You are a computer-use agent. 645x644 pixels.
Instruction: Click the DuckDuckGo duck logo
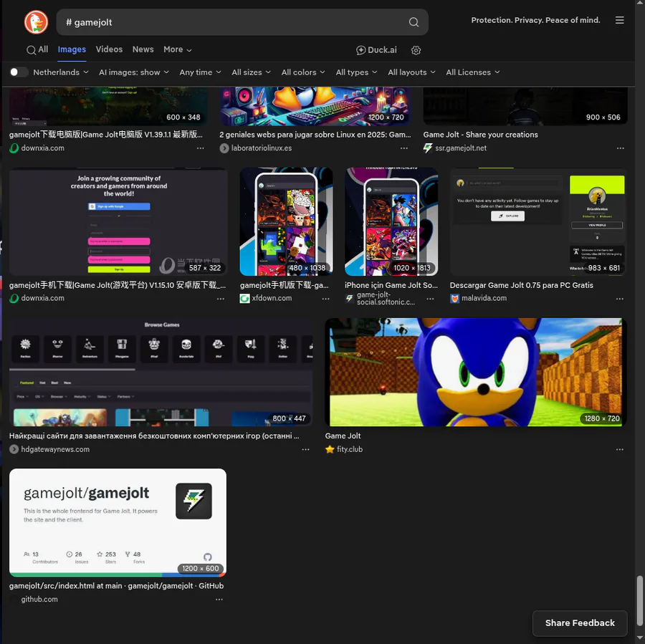[x=36, y=22]
